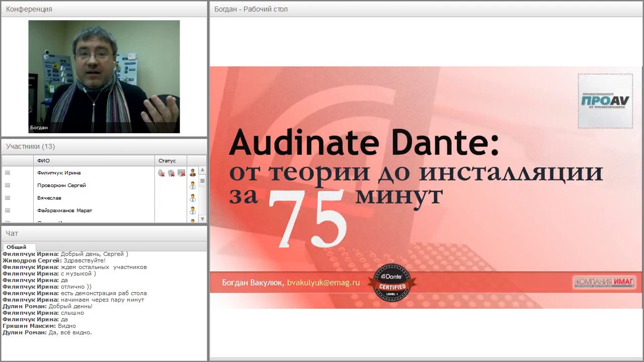This screenshot has height=362, width=644.
Task: Click the disabled screen-share icon for Филипчук Ирина
Action: pyautogui.click(x=181, y=173)
